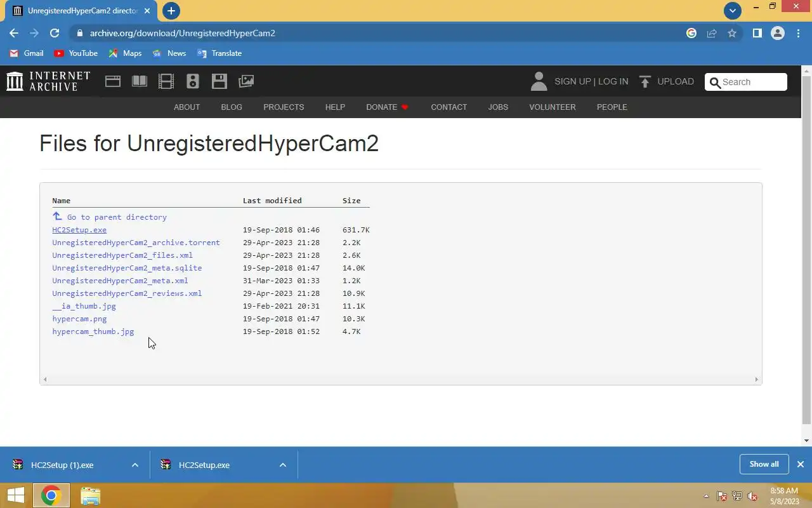The height and width of the screenshot is (508, 812).
Task: Open the Chrome profile avatar
Action: coord(778,33)
